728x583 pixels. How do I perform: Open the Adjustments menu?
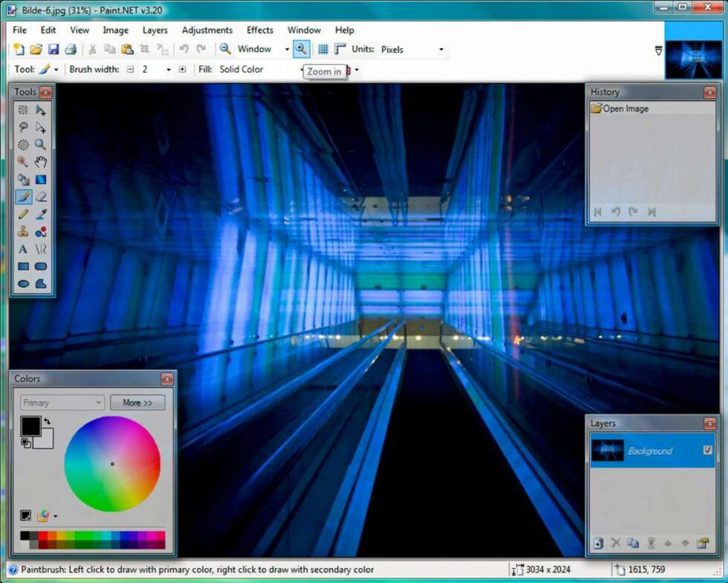click(x=207, y=30)
